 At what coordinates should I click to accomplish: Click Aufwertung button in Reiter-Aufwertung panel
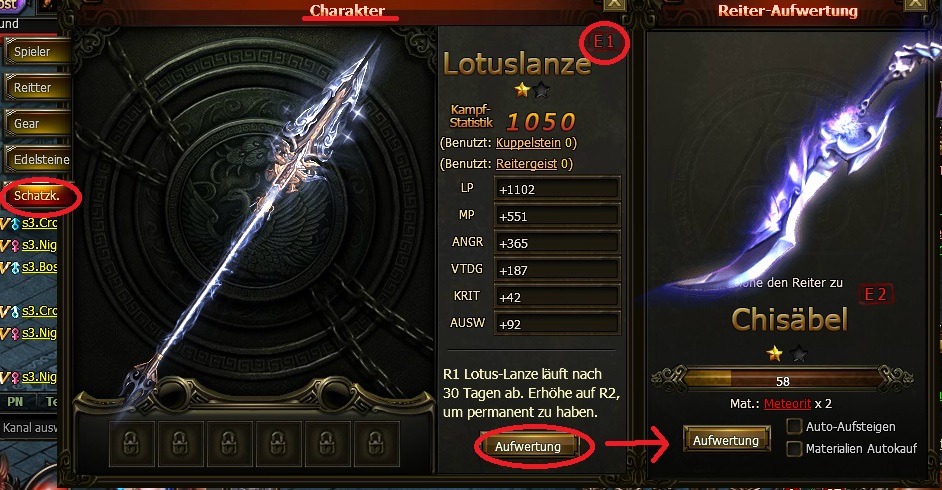[x=726, y=440]
